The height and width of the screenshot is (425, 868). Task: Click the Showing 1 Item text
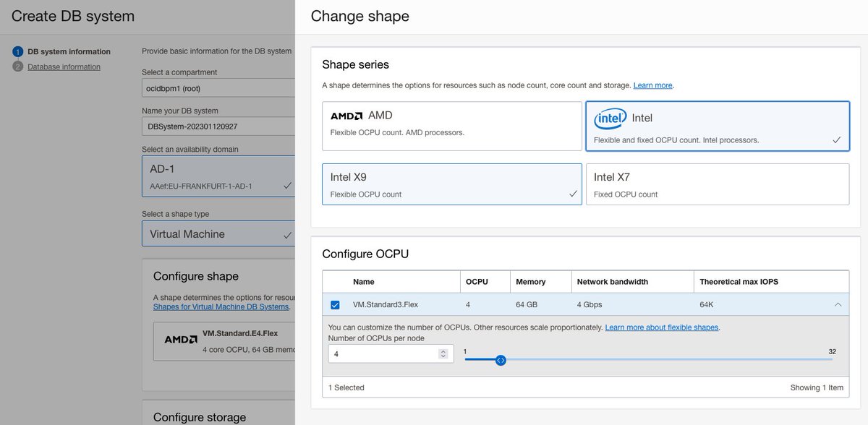(817, 387)
